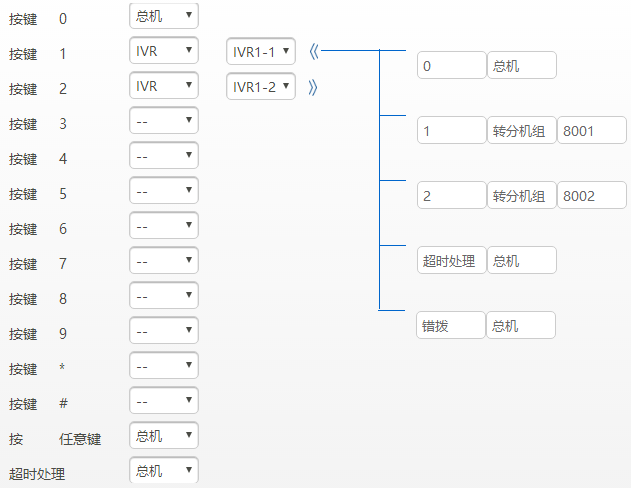Open the bottom-left 超时处理 dropdown
Screen dimensions: 631x488
pyautogui.click(x=164, y=471)
